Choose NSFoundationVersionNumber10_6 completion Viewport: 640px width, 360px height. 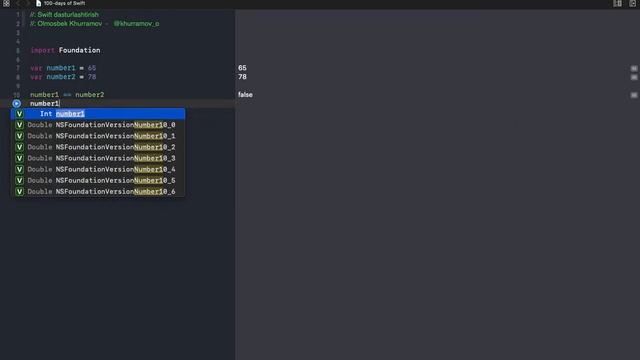[98, 191]
